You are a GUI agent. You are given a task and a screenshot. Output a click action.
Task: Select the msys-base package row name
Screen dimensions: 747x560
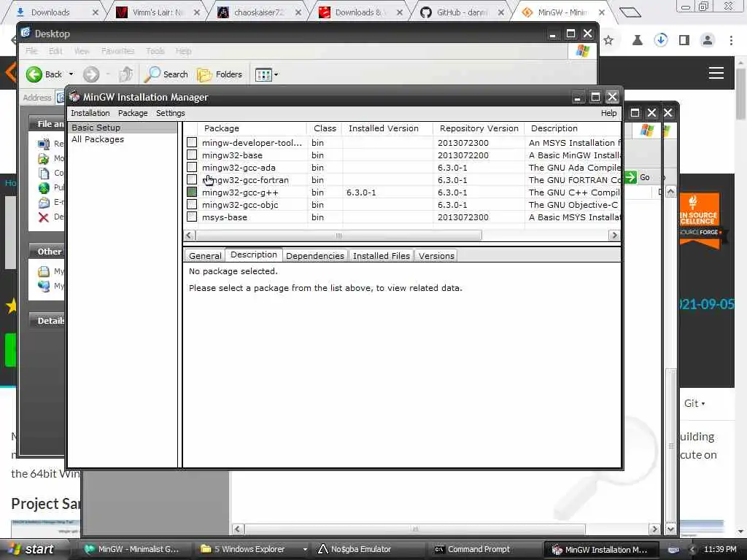pyautogui.click(x=225, y=217)
